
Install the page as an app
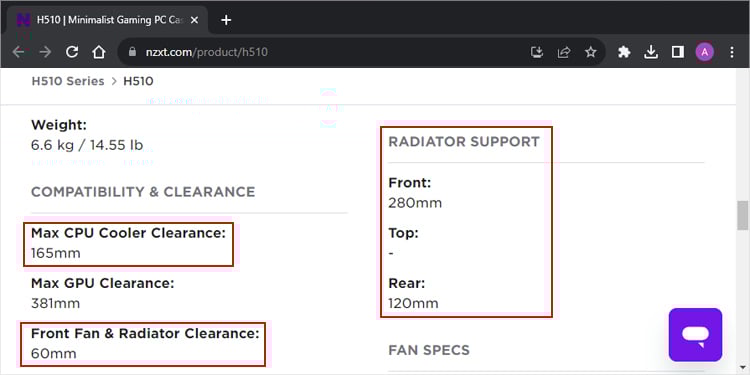537,52
